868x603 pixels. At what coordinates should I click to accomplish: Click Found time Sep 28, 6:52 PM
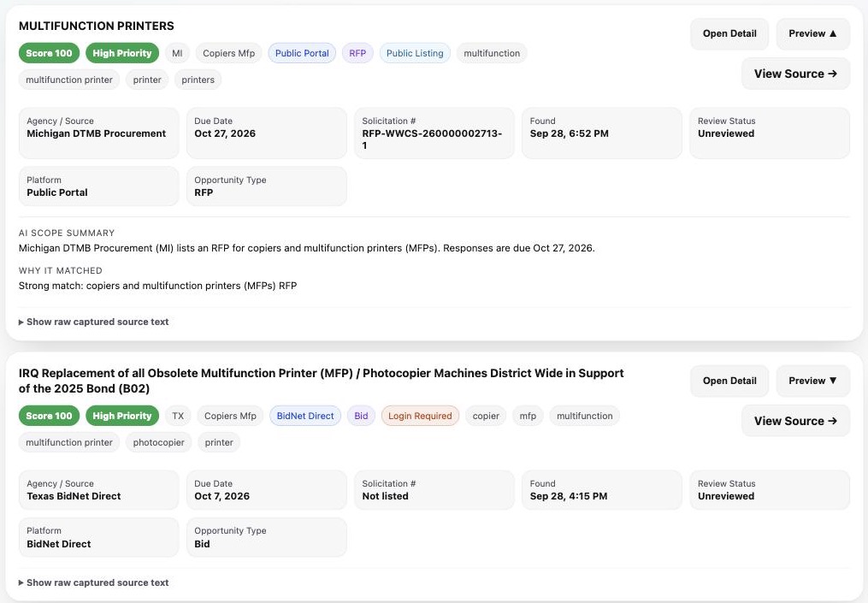click(569, 133)
